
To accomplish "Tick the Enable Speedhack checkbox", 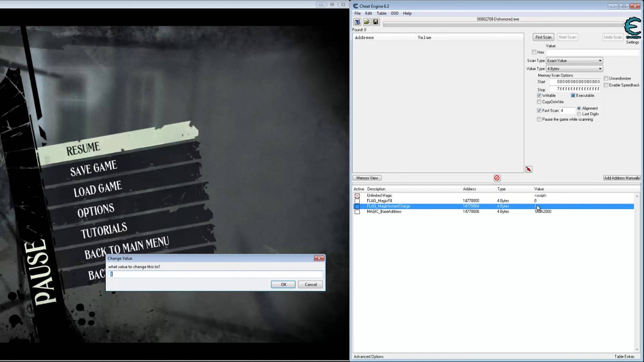I will click(606, 85).
